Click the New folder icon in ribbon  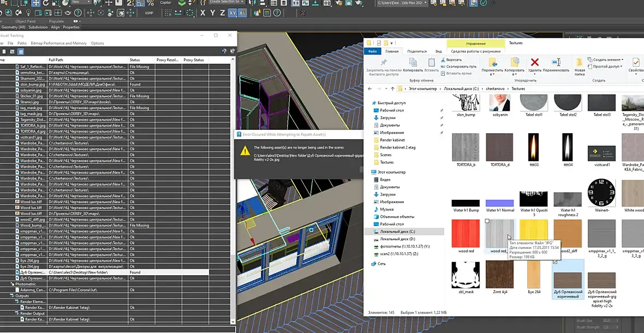[x=580, y=62]
